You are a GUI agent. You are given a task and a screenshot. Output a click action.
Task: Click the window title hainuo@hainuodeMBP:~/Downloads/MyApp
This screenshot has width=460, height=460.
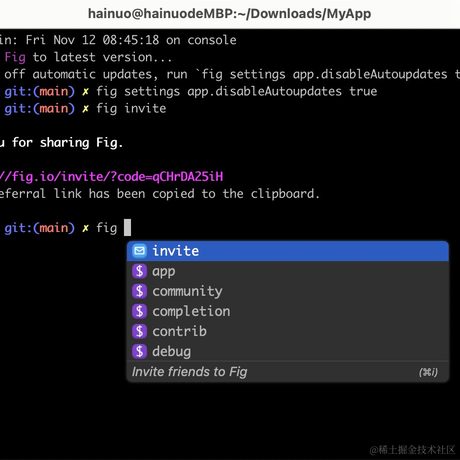click(x=229, y=14)
